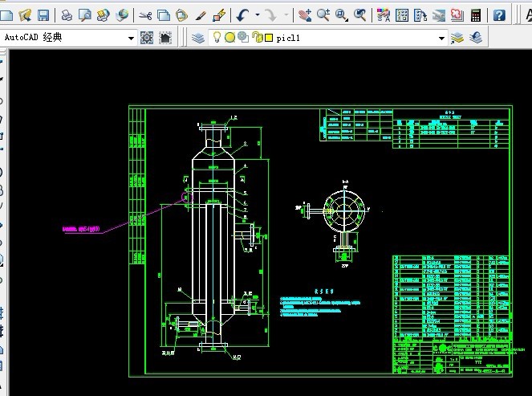Undo the last action
The height and width of the screenshot is (396, 532).
pyautogui.click(x=242, y=15)
